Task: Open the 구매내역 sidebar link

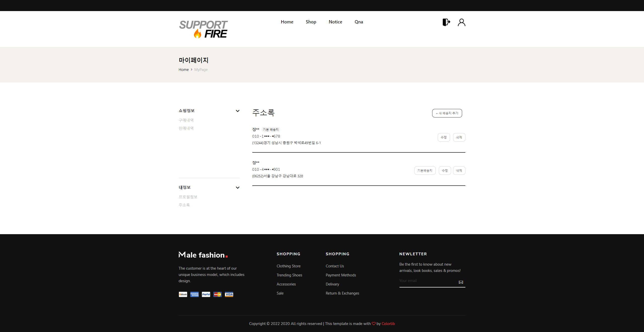Action: pyautogui.click(x=186, y=120)
